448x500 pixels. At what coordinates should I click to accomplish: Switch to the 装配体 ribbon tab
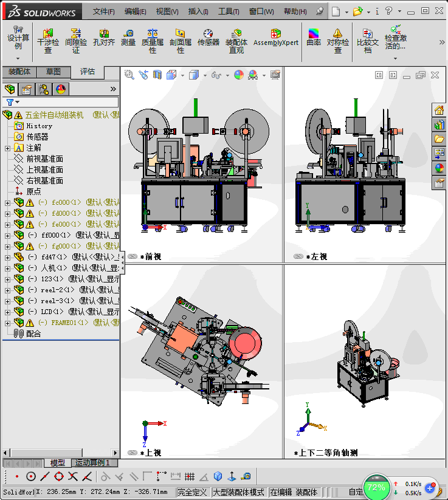coord(19,72)
